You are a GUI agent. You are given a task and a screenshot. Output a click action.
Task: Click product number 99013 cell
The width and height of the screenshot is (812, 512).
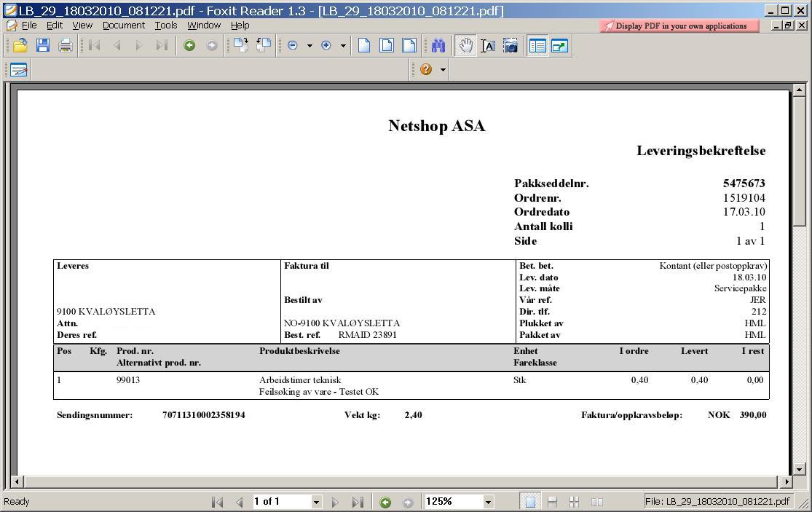[x=128, y=380]
